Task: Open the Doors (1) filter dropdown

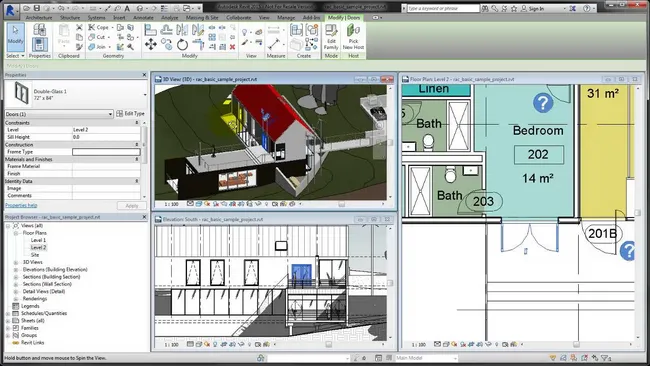Action: pos(59,114)
